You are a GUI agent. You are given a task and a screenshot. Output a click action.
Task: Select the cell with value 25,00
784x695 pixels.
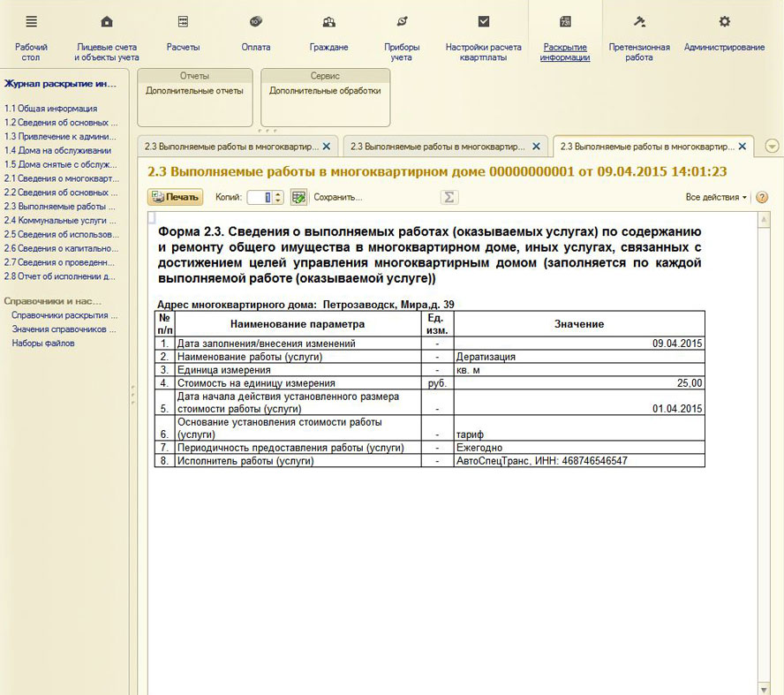(x=579, y=383)
